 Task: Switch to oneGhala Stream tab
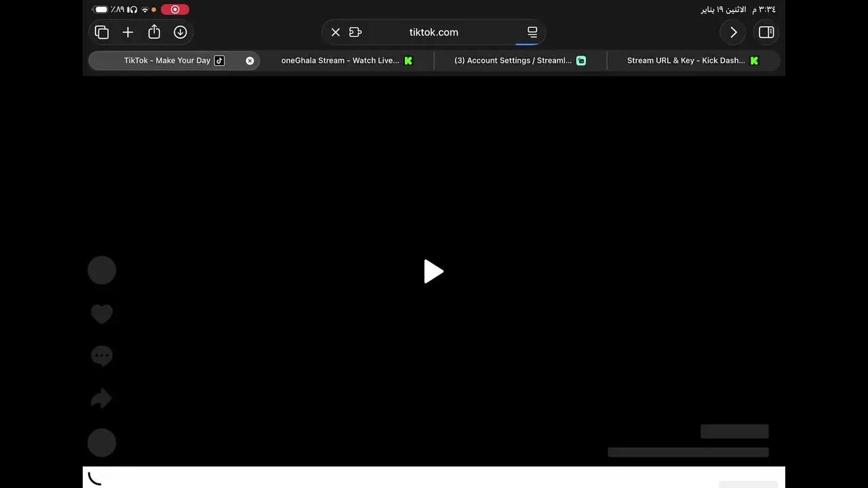pyautogui.click(x=347, y=60)
